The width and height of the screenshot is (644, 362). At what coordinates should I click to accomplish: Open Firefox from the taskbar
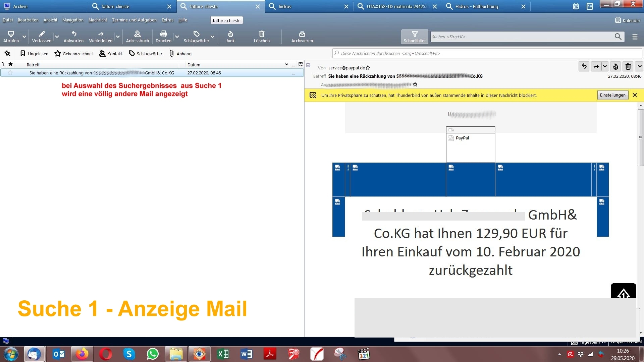(82, 354)
